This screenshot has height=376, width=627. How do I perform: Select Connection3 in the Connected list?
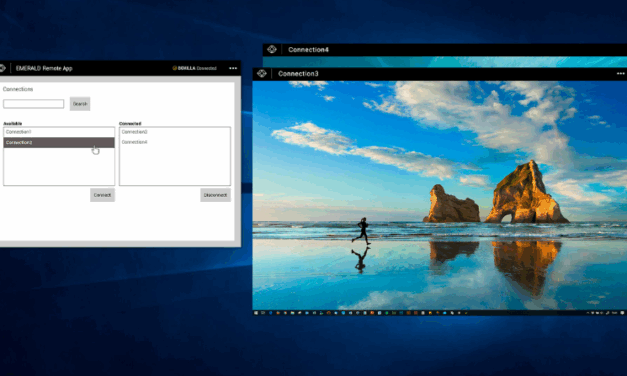[x=175, y=132]
